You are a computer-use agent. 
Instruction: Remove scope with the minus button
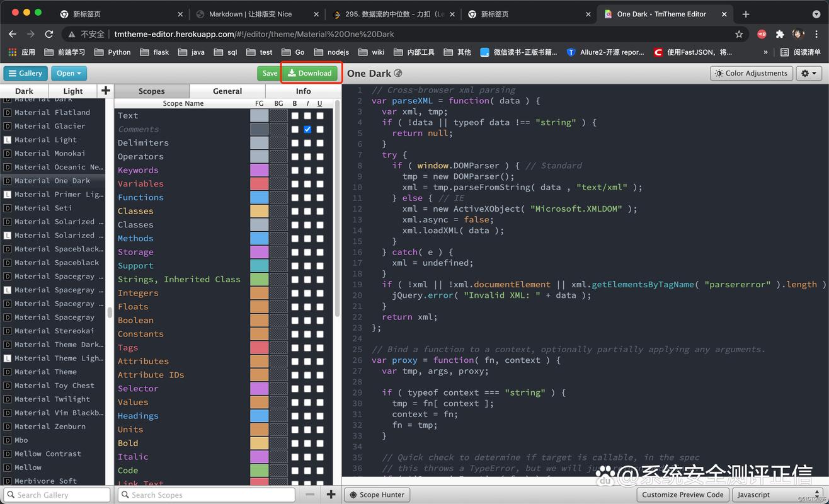click(309, 495)
